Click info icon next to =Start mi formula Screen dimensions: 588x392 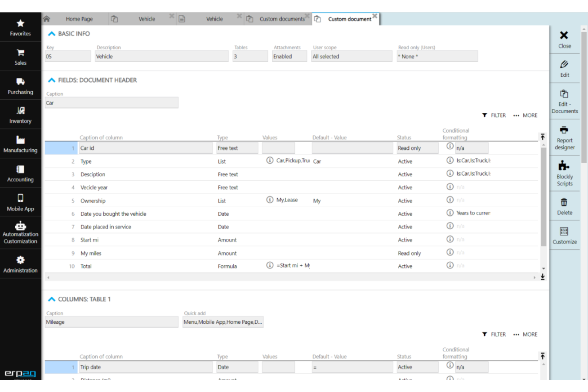270,265
